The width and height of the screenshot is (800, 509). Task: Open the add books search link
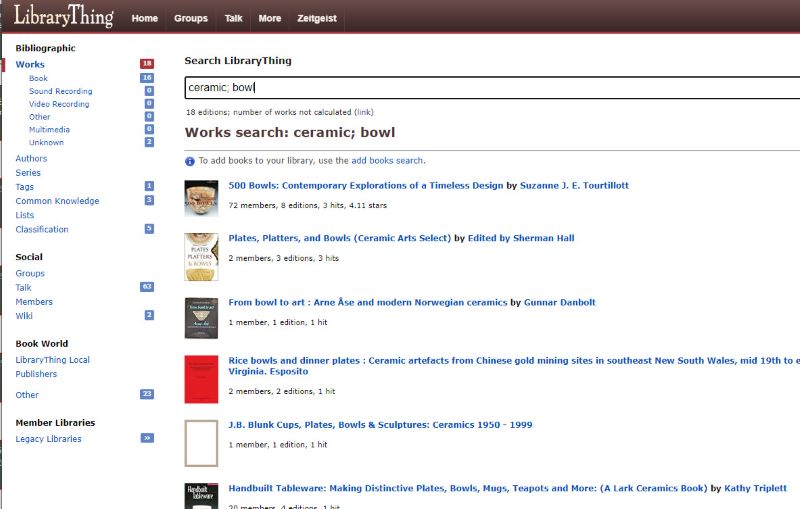[387, 161]
